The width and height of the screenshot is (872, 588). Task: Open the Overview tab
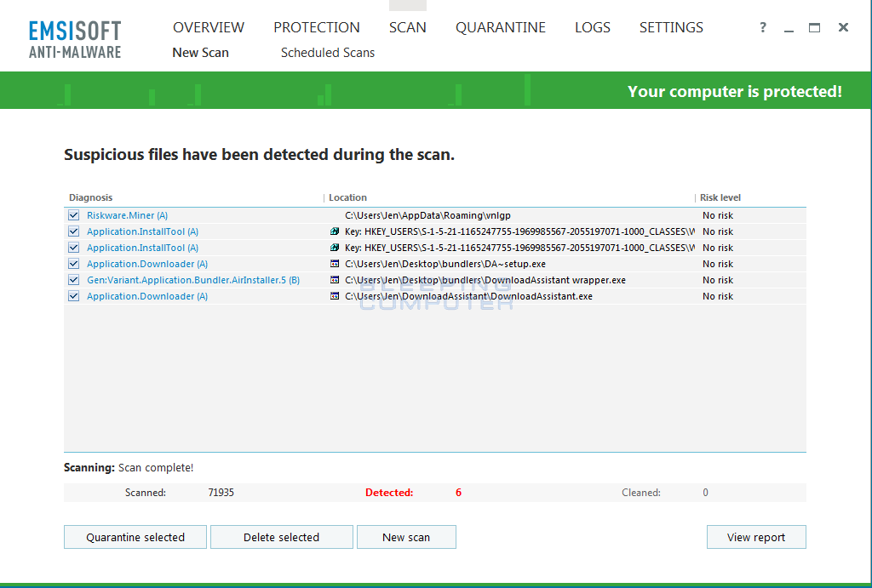(x=209, y=27)
